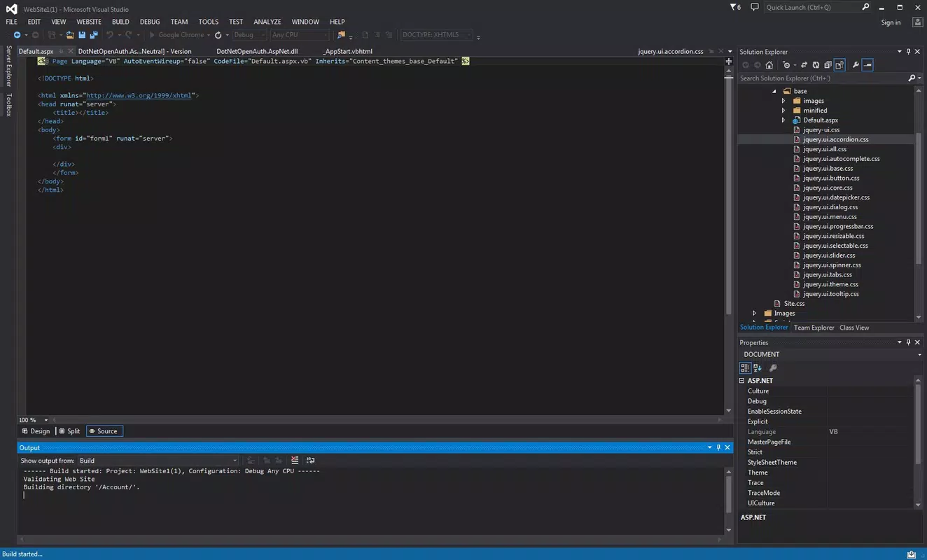Select jquery.ui.datepicker.css in the tree
Screen dimensions: 927x560
coord(836,197)
